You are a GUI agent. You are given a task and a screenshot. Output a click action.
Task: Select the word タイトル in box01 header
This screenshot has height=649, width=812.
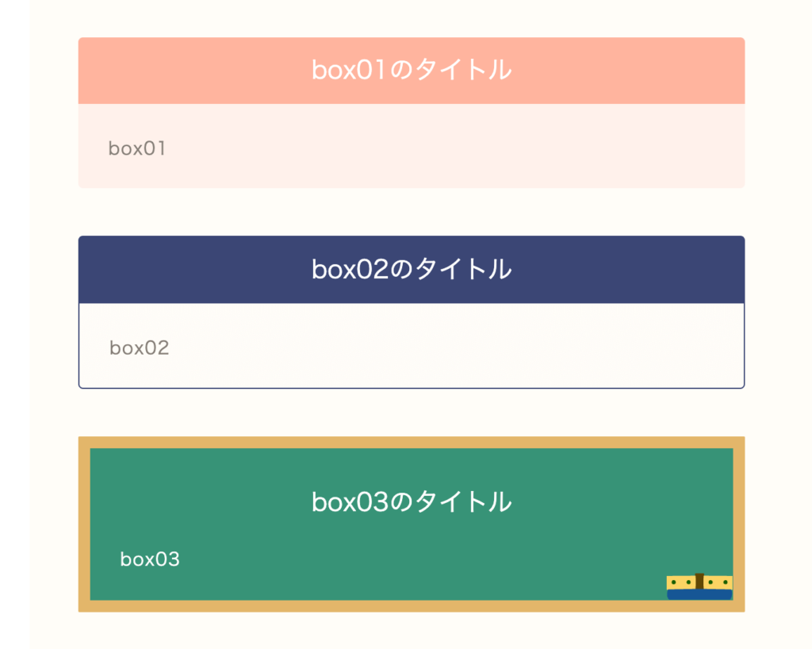coord(463,70)
